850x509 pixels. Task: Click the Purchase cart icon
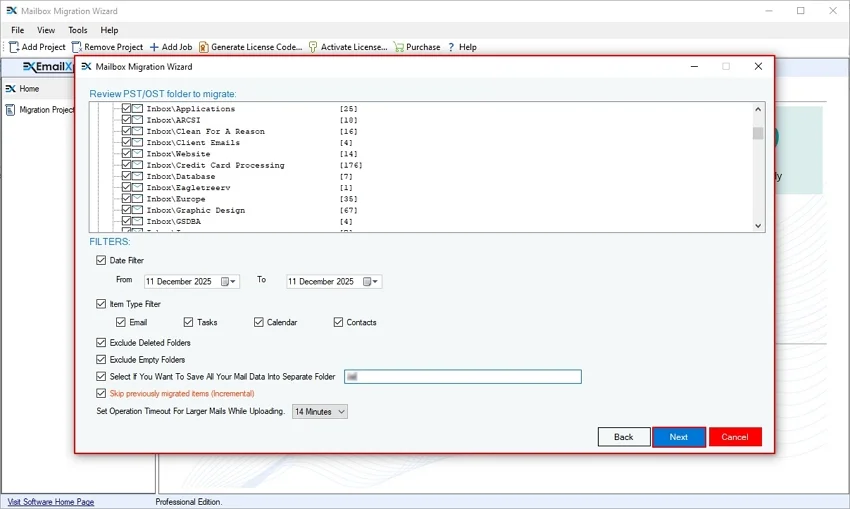pyautogui.click(x=398, y=47)
